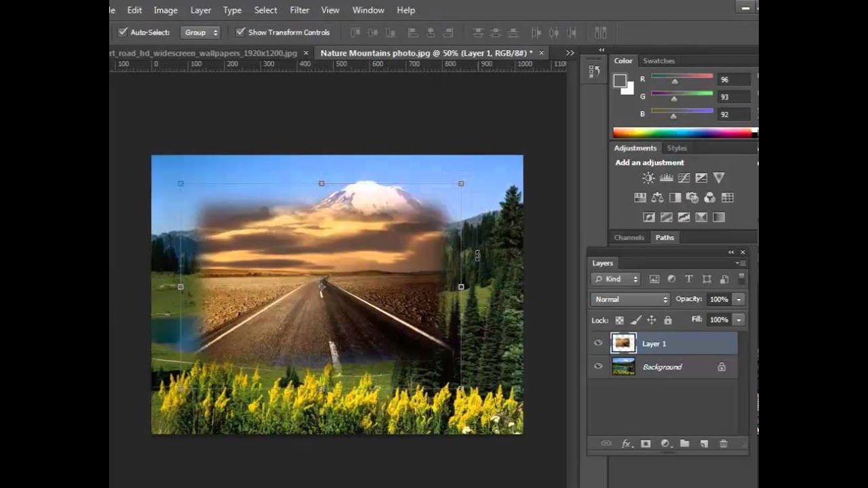Turn layer filtering switch on or off
868x488 pixels.
pos(741,279)
